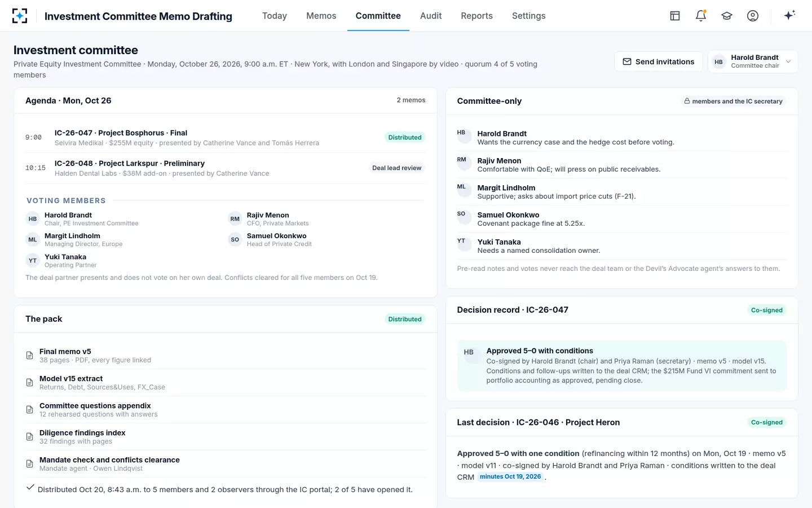Click the Committee questions appendix file icon
Viewport: 812px width, 508px height.
[x=30, y=410]
